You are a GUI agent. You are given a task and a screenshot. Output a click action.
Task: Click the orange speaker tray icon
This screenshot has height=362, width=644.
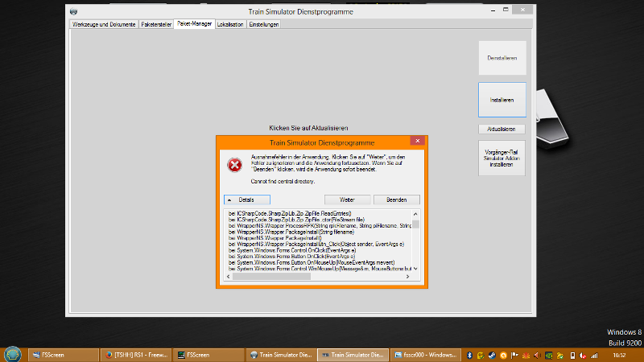[537, 356]
